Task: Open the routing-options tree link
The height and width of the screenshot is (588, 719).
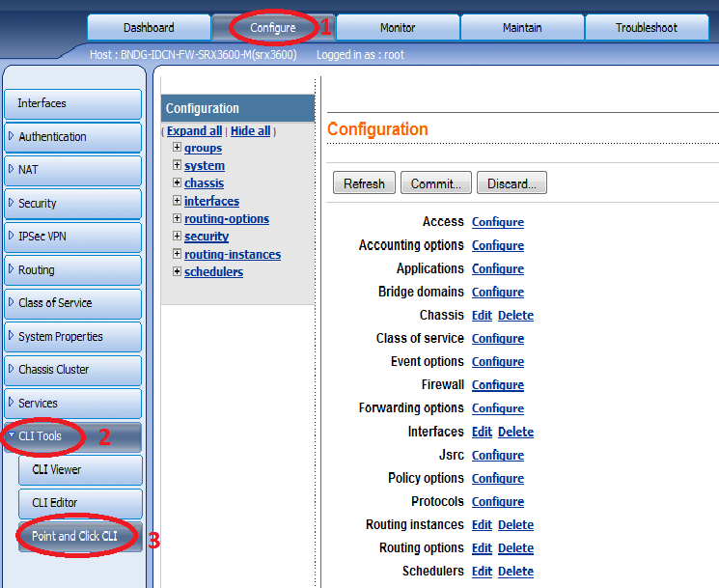Action: [227, 219]
